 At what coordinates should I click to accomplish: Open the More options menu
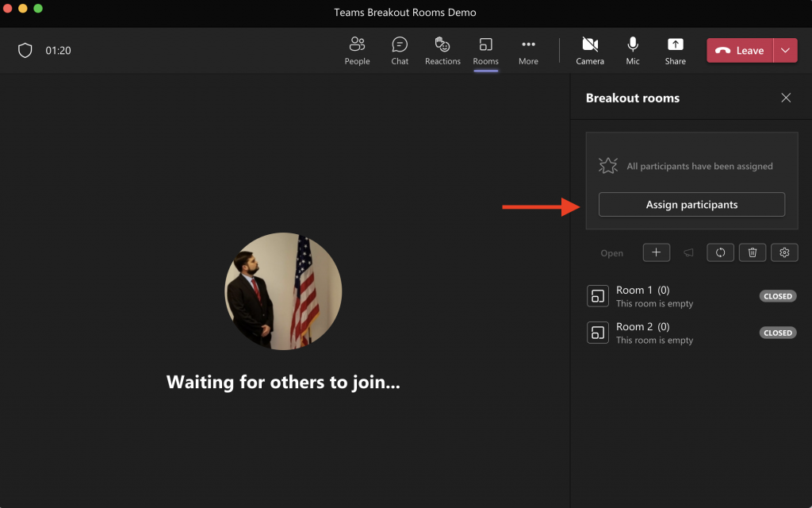[528, 51]
